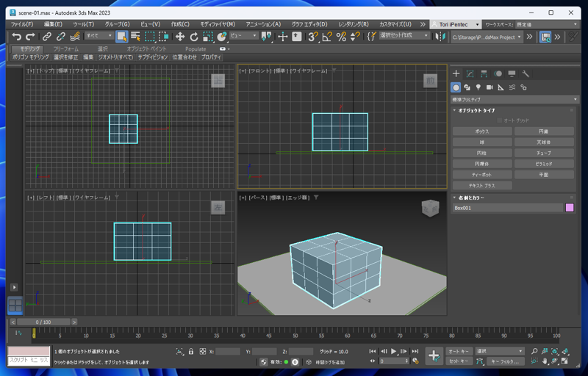Click the ボックス primitive button
This screenshot has width=588, height=376.
(x=482, y=131)
